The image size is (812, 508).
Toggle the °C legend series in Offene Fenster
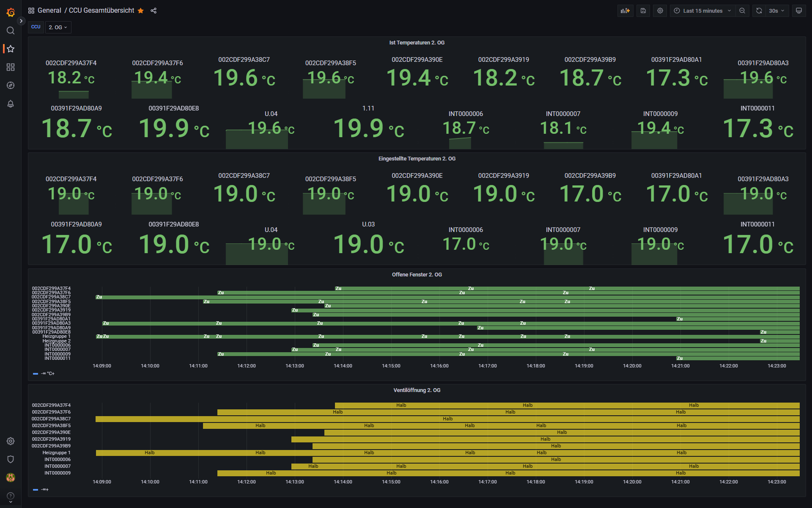click(x=47, y=373)
